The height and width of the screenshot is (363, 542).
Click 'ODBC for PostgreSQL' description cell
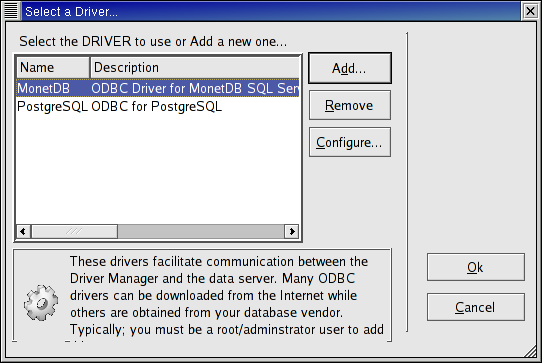tap(157, 106)
